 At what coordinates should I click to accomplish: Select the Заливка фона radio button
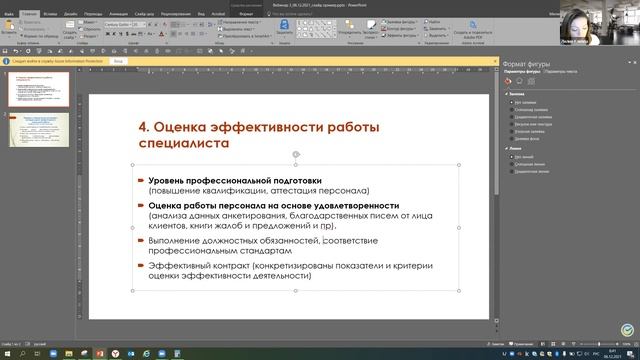click(x=511, y=139)
